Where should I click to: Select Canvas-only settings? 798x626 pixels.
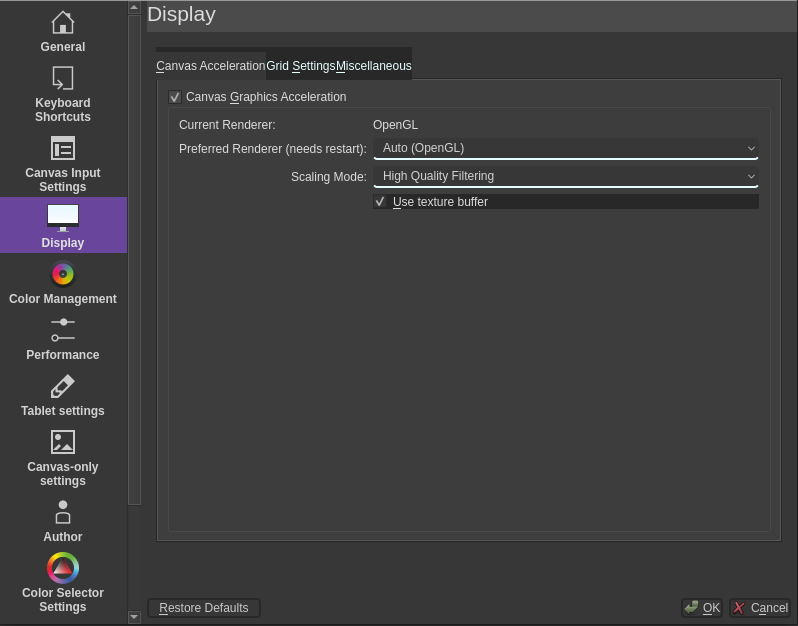62,458
